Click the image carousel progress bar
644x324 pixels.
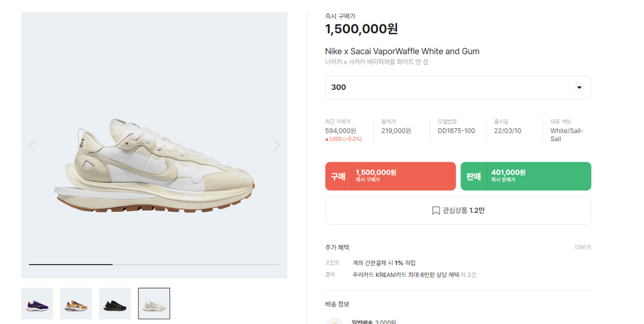(154, 264)
